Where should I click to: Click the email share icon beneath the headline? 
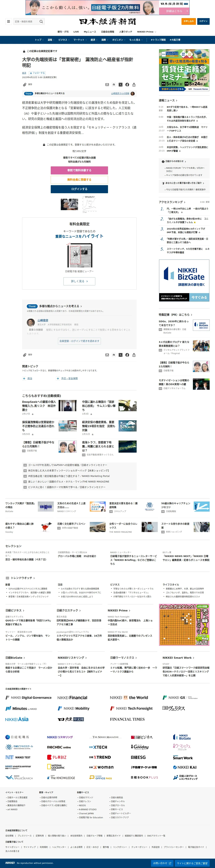(107, 85)
